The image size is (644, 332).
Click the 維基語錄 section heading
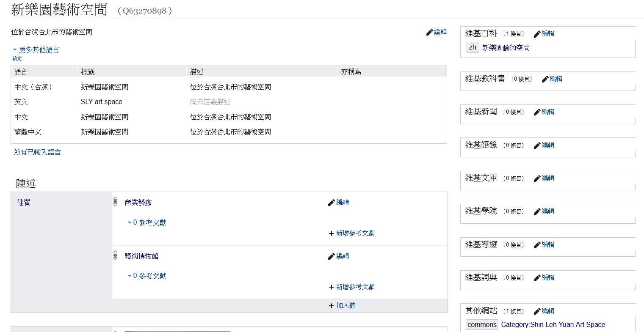(481, 145)
